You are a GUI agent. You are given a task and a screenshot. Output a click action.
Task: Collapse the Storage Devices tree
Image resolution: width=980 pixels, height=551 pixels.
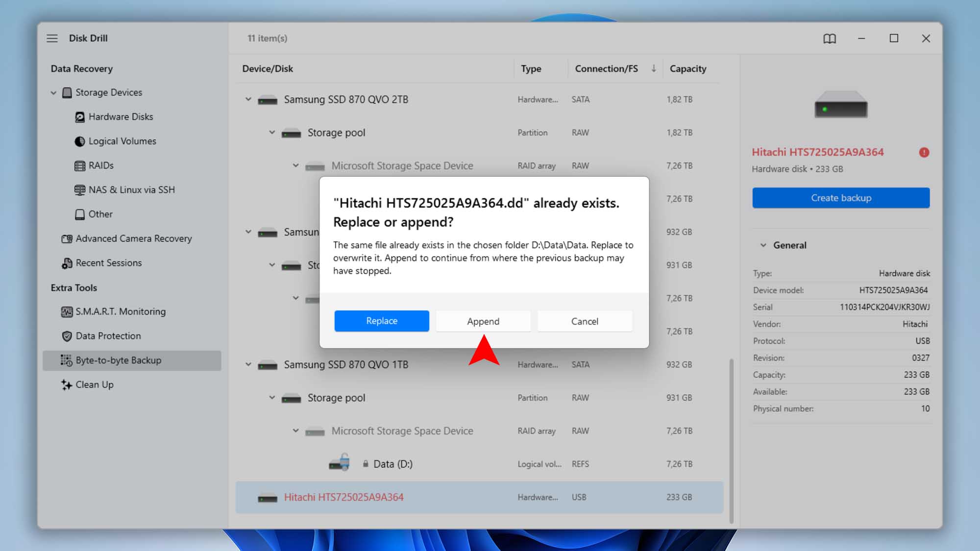coord(53,93)
